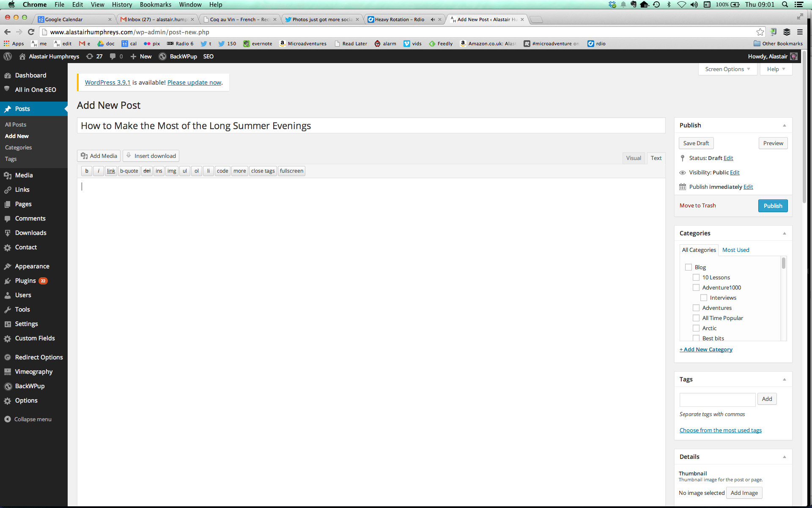This screenshot has width=812, height=508.
Task: Open the updates counter icon showing 27
Action: click(x=94, y=56)
